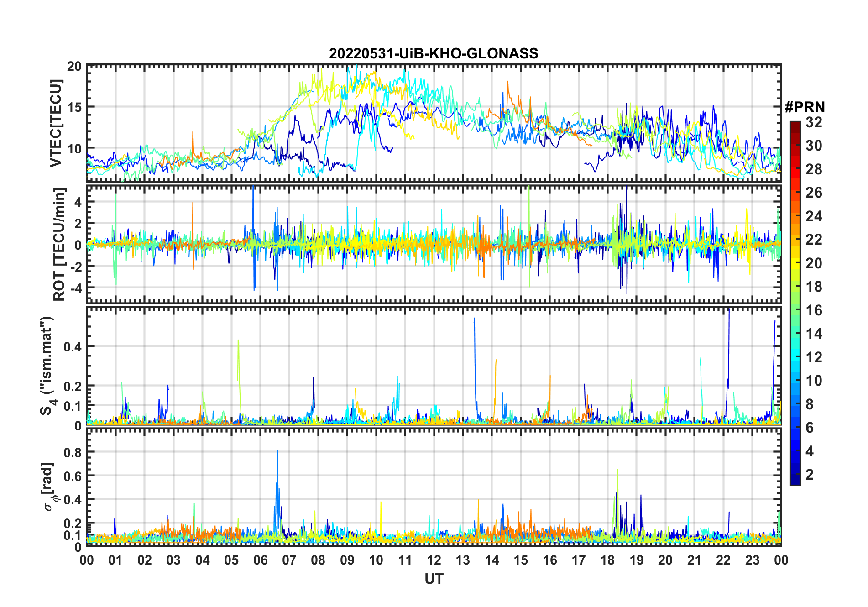Click the 22 tick label on UT axis
Viewport: 868px width, 607px height.
coord(723,560)
